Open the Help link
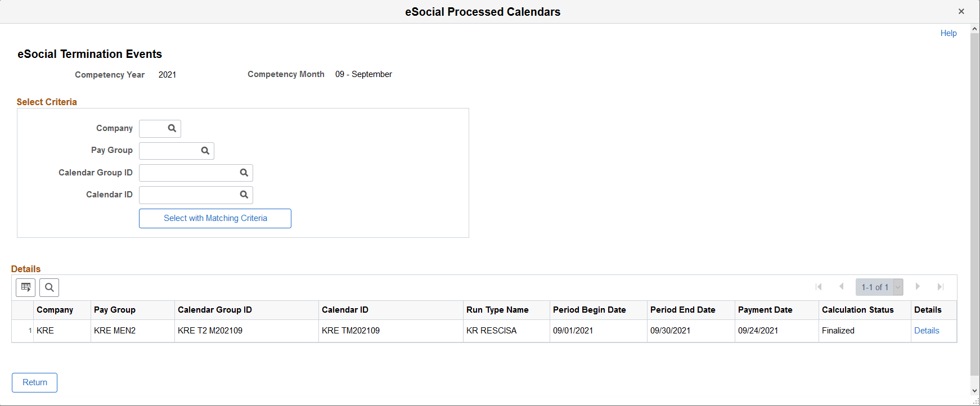Screen dimensions: 980x406 [x=948, y=33]
